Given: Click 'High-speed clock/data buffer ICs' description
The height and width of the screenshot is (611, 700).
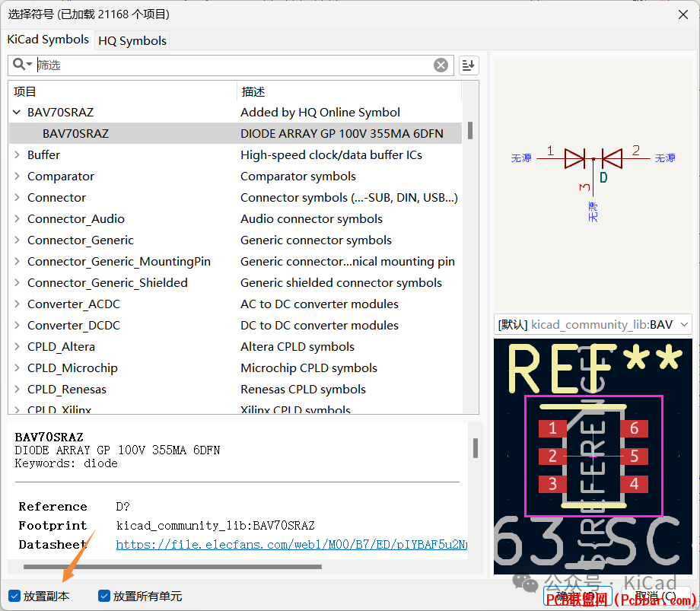Looking at the screenshot, I should [x=331, y=155].
